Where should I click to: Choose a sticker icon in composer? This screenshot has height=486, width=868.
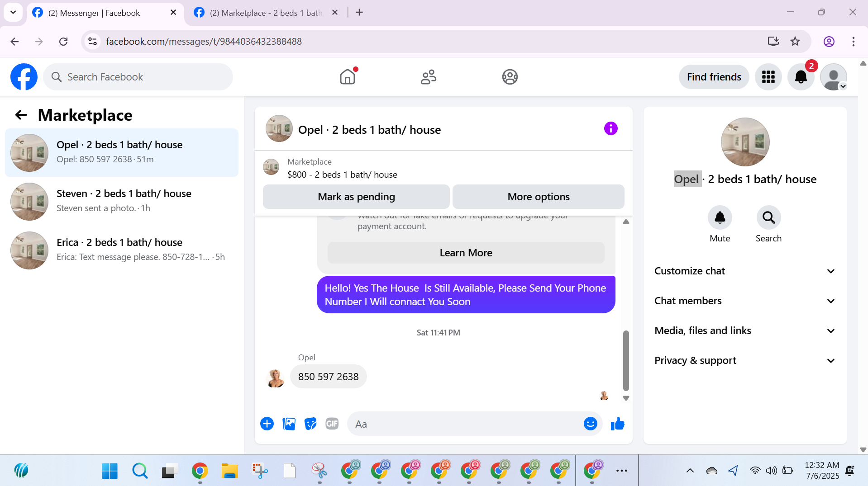point(310,424)
